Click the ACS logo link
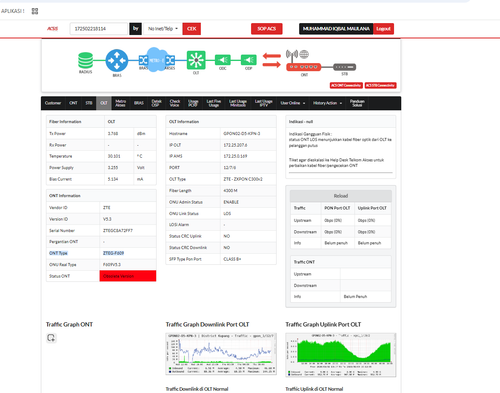The image size is (500, 393). click(x=52, y=29)
